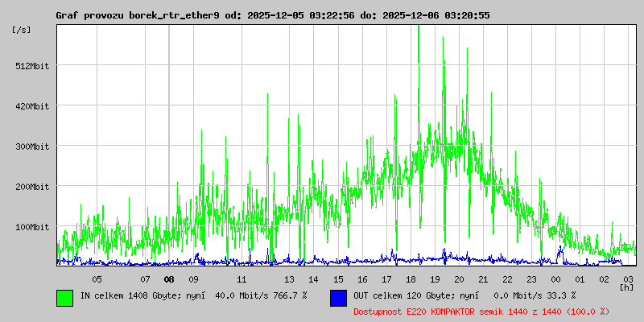The image size is (644, 322).
Task: Click the 05 hour marker on x-axis
Action: [97, 279]
